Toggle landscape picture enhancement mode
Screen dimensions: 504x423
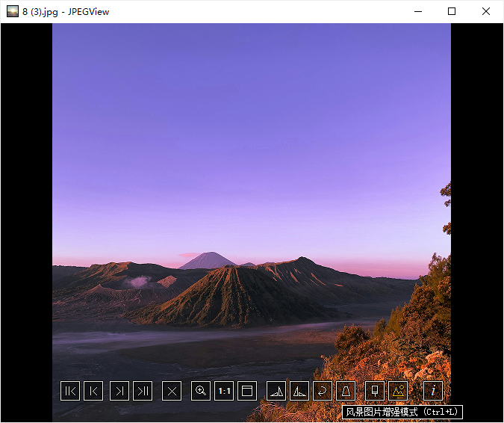coord(398,391)
